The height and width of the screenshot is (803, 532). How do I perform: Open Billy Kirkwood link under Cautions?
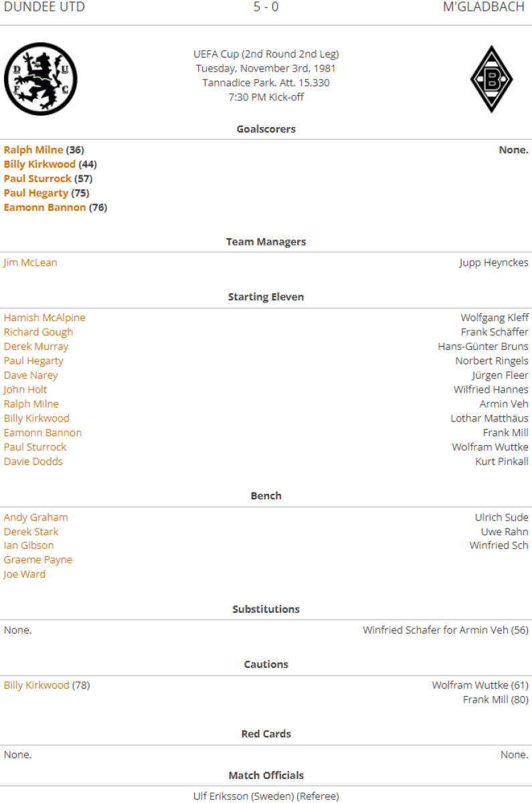(x=36, y=685)
